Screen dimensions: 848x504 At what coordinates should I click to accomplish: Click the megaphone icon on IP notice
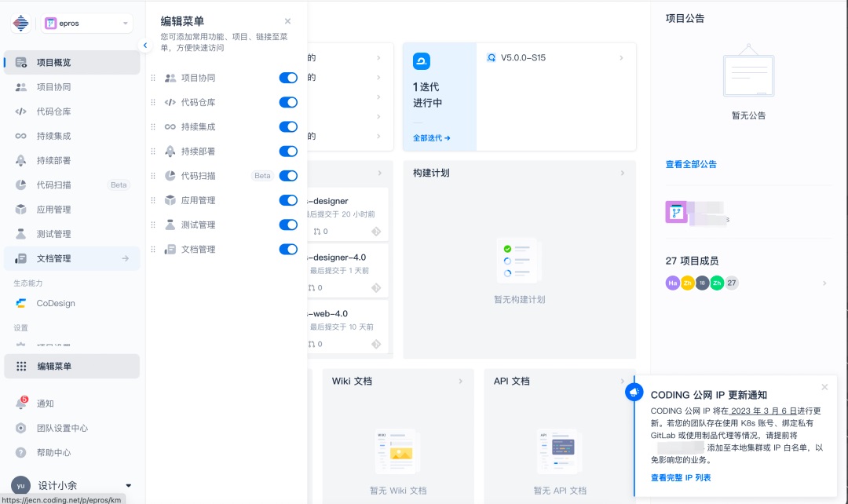tap(634, 392)
